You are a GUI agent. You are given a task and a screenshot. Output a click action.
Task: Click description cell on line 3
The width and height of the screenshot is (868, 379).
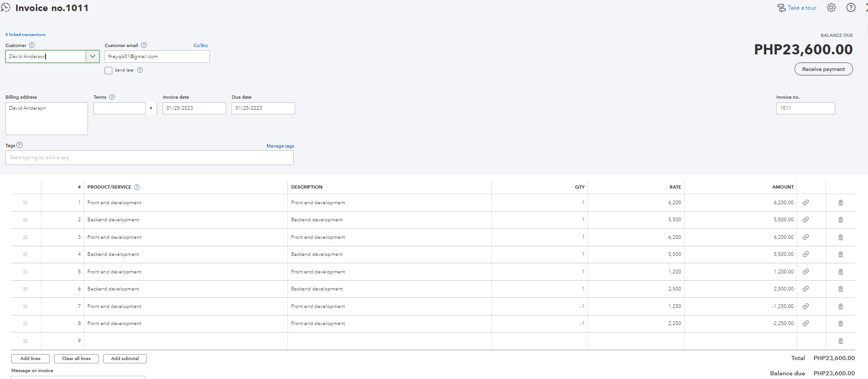(x=390, y=237)
